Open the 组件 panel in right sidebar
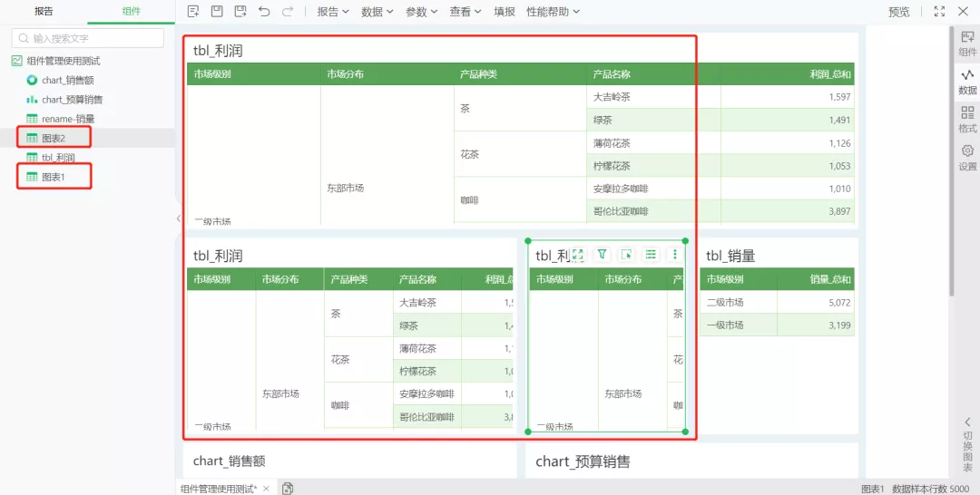980x495 pixels. (967, 44)
